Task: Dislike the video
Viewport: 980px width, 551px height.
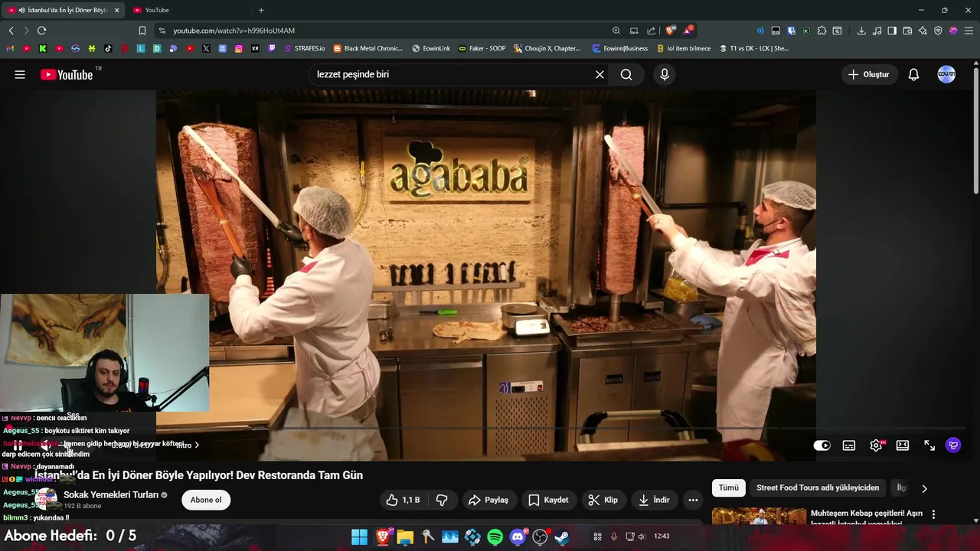Action: pyautogui.click(x=442, y=500)
